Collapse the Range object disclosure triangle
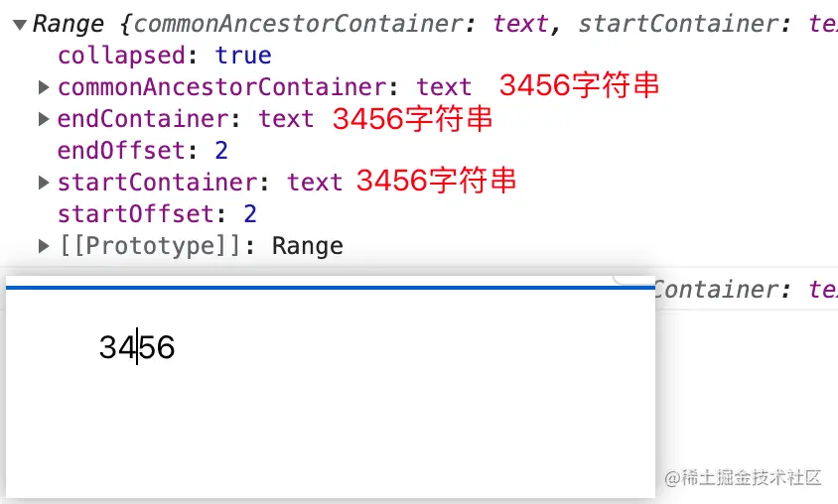838x504 pixels. click(x=20, y=24)
